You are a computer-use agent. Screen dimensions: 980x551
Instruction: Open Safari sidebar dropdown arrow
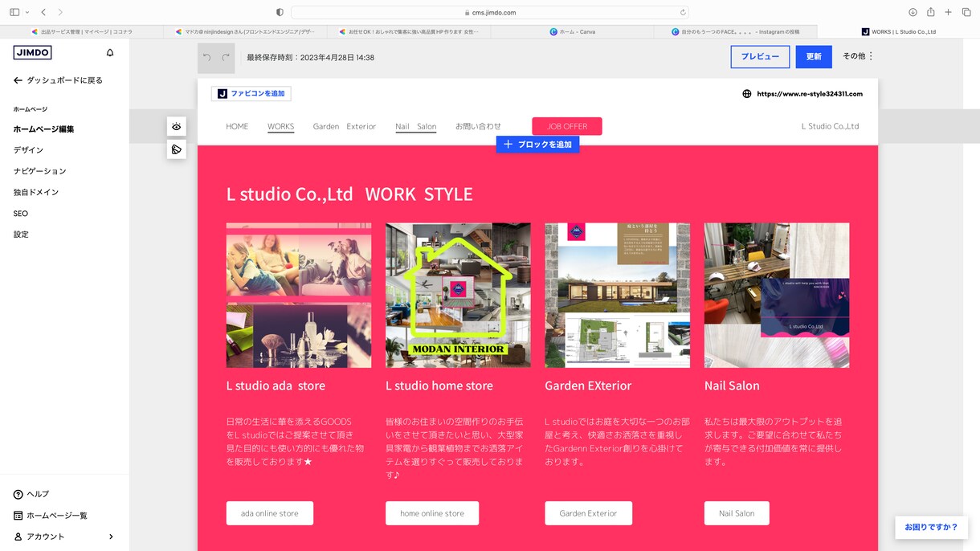[x=27, y=12]
